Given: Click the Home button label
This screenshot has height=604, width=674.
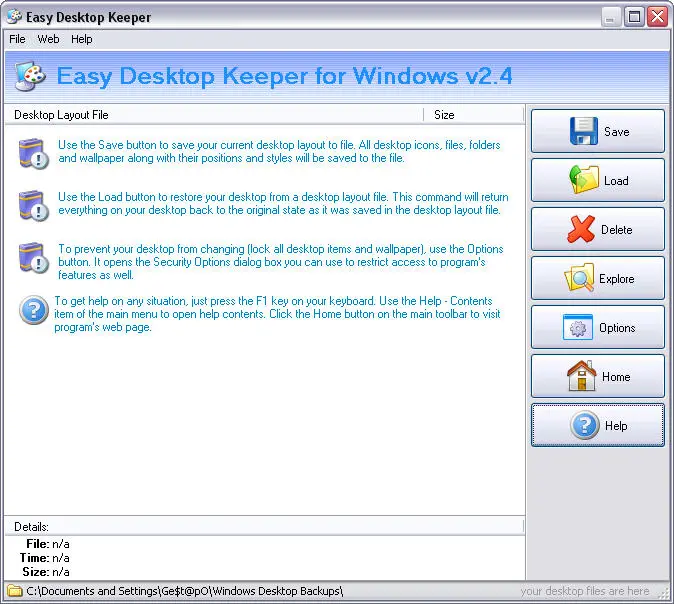Looking at the screenshot, I should (x=616, y=377).
